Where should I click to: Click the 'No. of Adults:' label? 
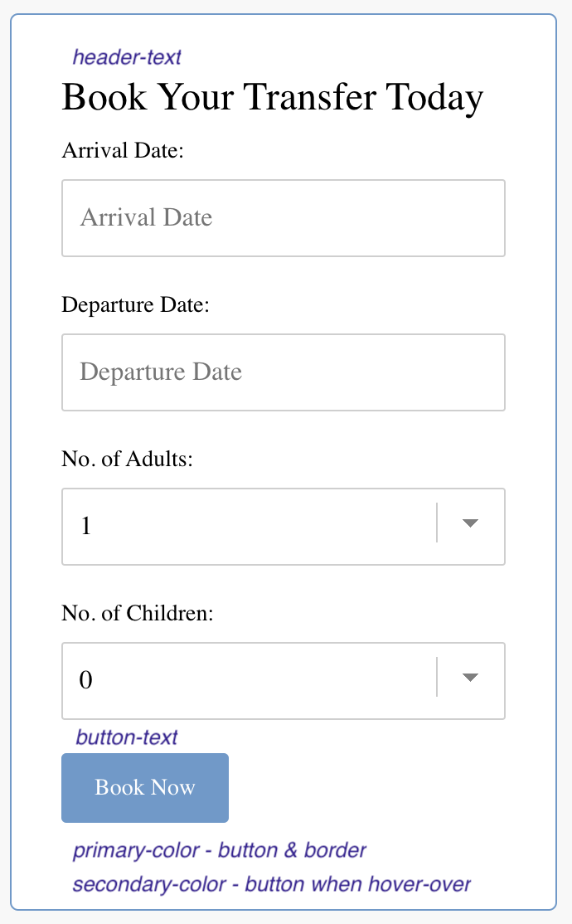(127, 459)
